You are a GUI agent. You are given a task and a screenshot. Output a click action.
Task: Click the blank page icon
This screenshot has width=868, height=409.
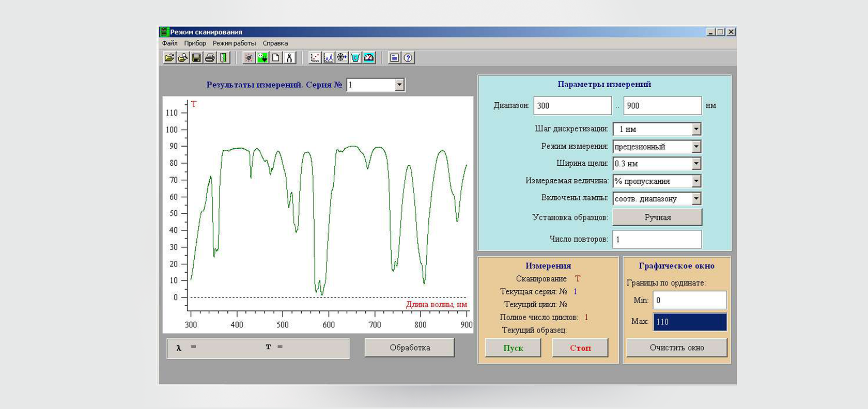coord(276,58)
